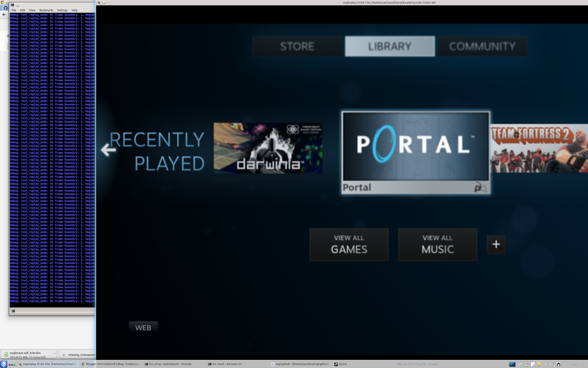Switch to the Steam taskbar entry
Screen dimensions: 588x368
tap(340, 364)
